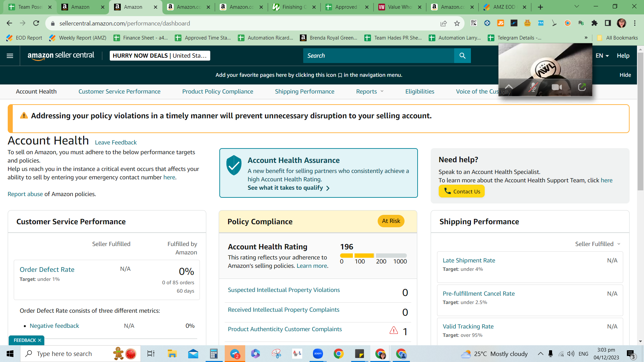Open the Late Shipment Rate link
The width and height of the screenshot is (644, 362).
point(469,260)
